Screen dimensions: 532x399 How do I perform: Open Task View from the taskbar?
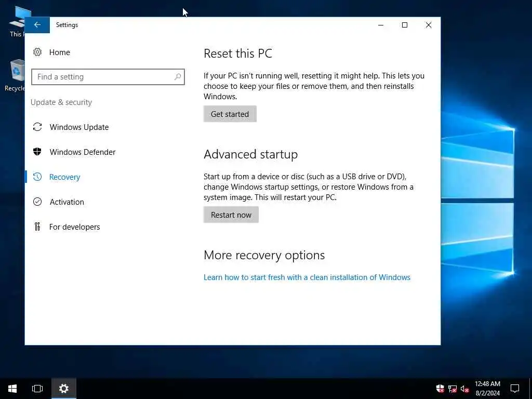coord(37,389)
